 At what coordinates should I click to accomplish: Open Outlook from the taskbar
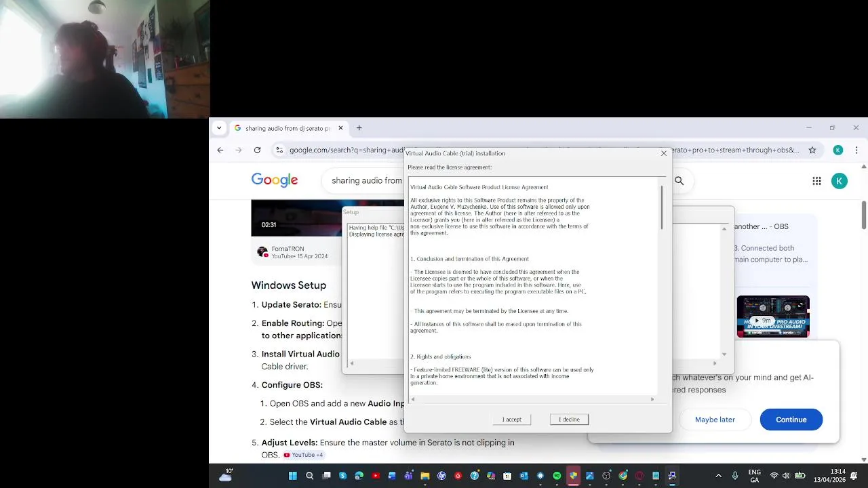click(524, 476)
